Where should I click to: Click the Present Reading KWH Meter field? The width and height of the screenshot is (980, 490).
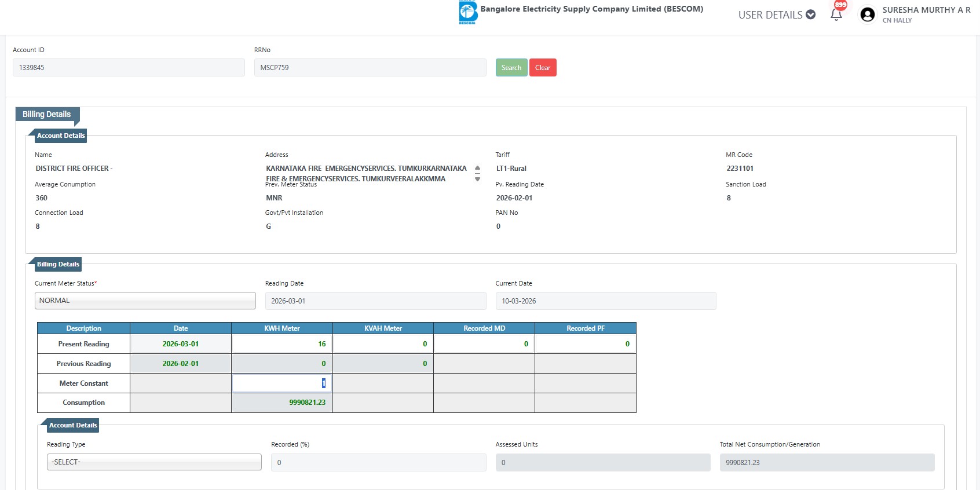pos(282,344)
